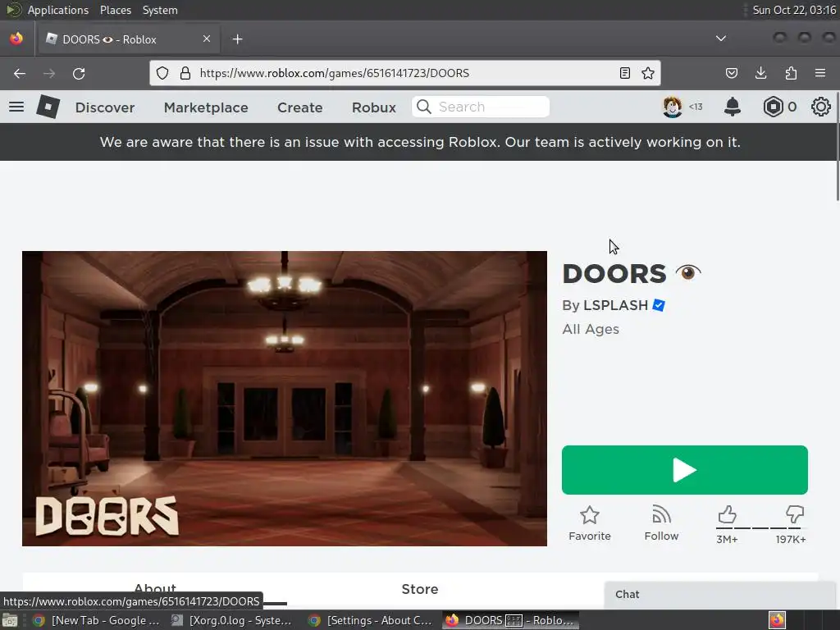Open the Discover page
Screen dimensions: 840x630
pyautogui.click(x=105, y=107)
